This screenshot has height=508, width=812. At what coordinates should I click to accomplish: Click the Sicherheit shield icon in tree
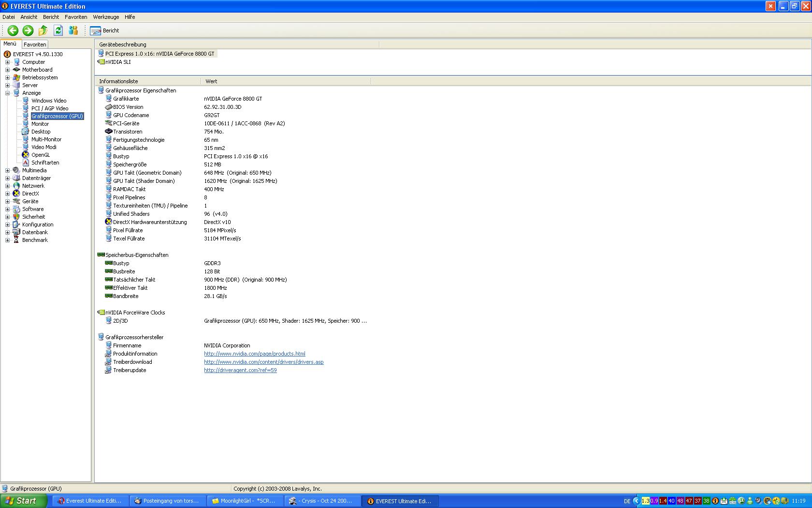click(x=16, y=217)
